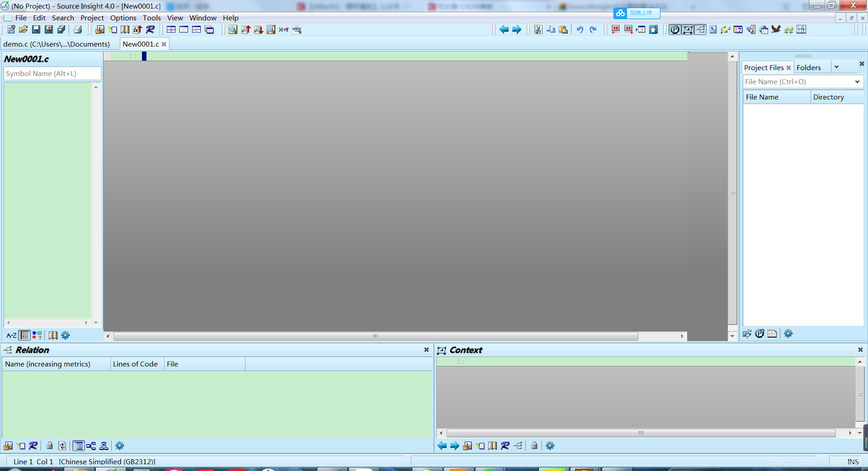This screenshot has height=471, width=868.
Task: Open the Help menu
Action: pos(231,18)
